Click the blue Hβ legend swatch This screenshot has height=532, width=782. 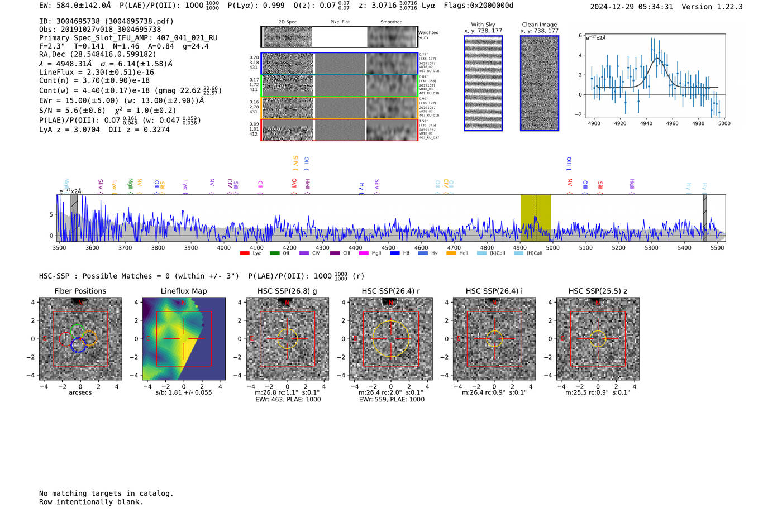click(x=395, y=253)
